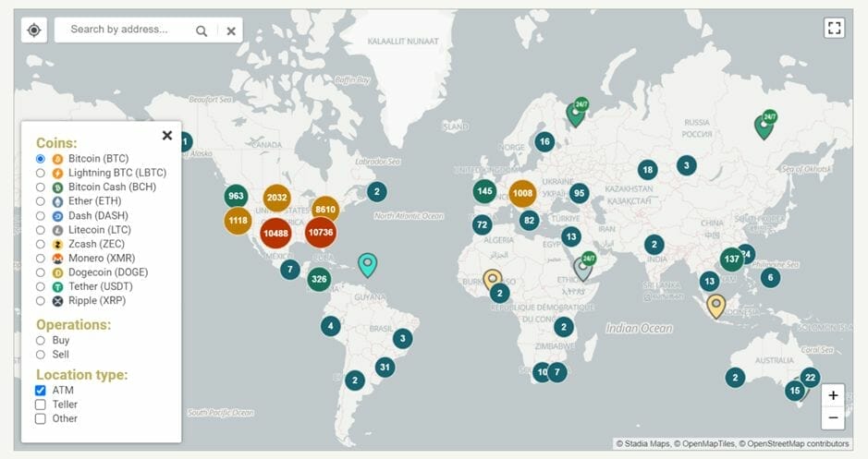Open the 1008 cluster over Europe
Image resolution: width=868 pixels, height=459 pixels.
(523, 193)
